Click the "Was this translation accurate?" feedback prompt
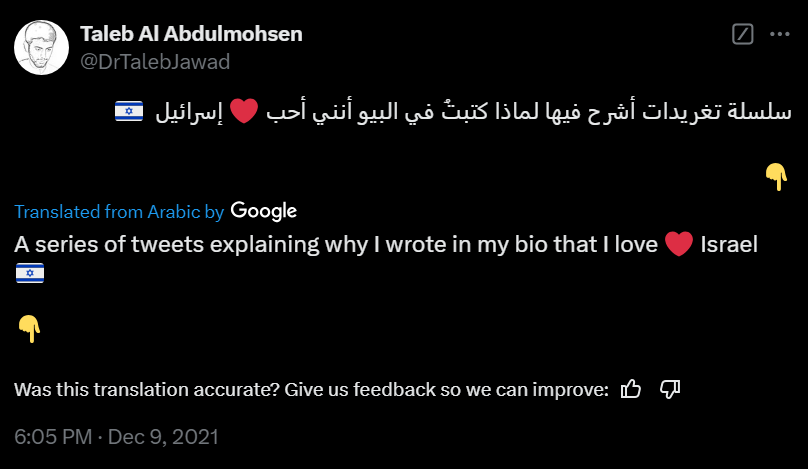Image resolution: width=808 pixels, height=469 pixels. tap(311, 389)
